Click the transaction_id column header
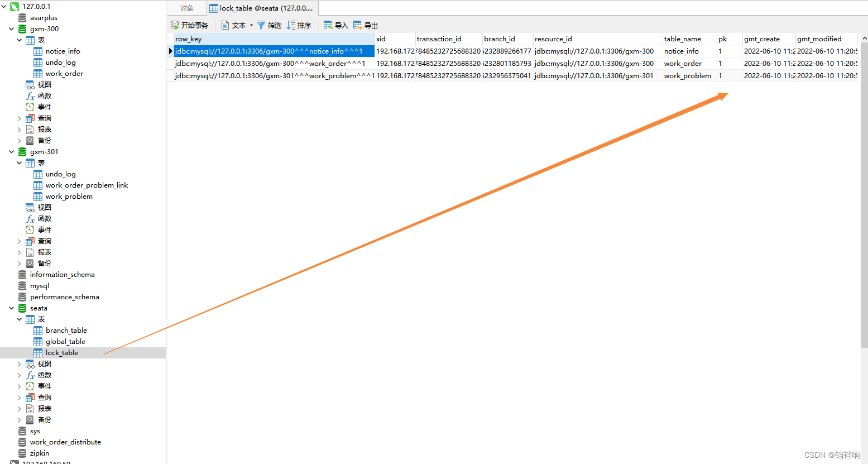The height and width of the screenshot is (464, 868). click(449, 39)
